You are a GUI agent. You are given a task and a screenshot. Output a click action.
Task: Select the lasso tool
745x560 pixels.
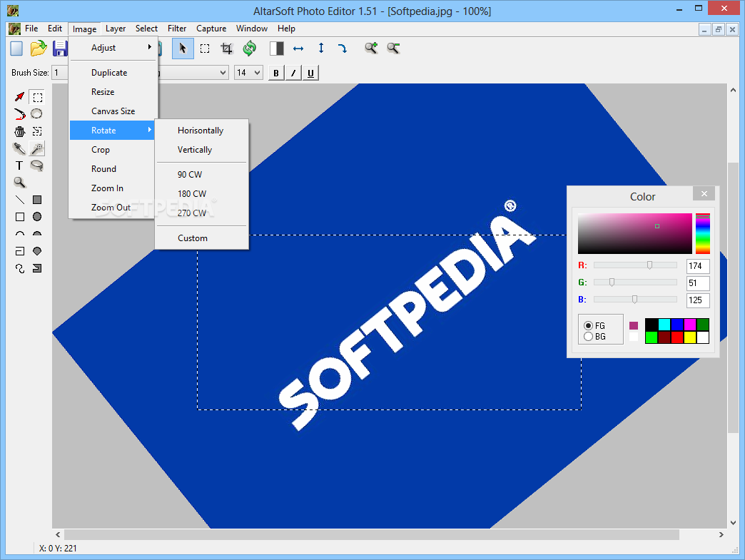[x=37, y=166]
